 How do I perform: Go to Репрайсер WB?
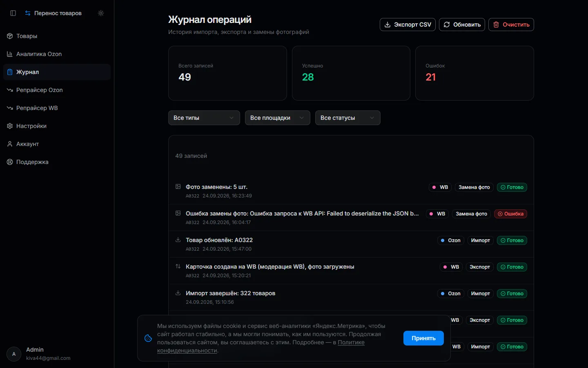pos(57,108)
